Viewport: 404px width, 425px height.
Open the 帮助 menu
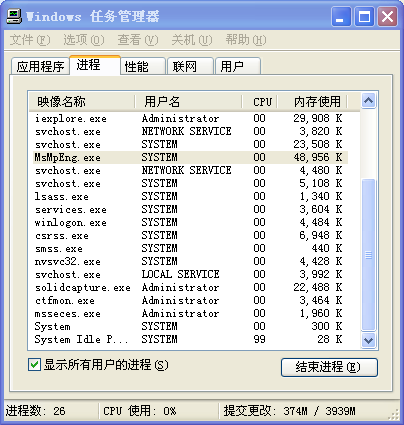point(246,40)
